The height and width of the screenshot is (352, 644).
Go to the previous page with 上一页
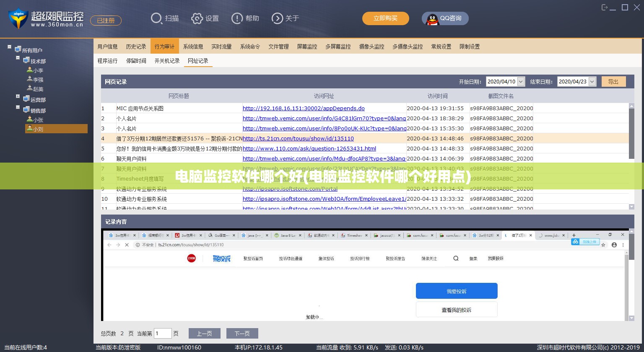[x=205, y=334]
